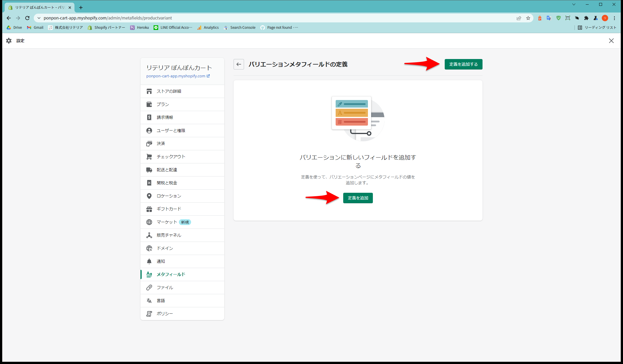Reload the page in the browser

(27, 18)
